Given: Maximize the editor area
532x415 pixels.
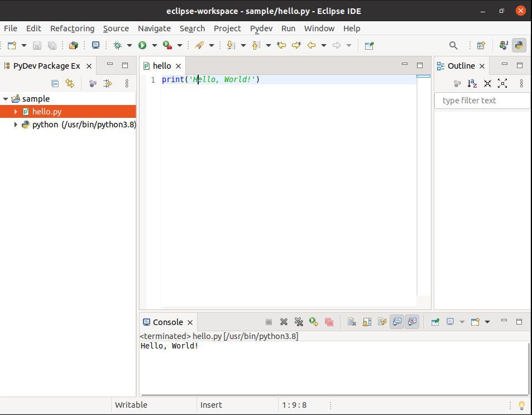Looking at the screenshot, I should pos(420,65).
